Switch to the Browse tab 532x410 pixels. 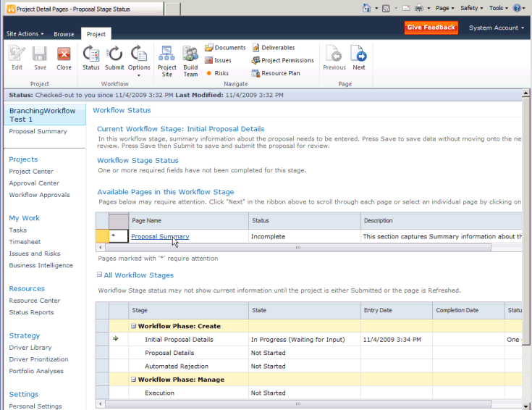(x=64, y=34)
